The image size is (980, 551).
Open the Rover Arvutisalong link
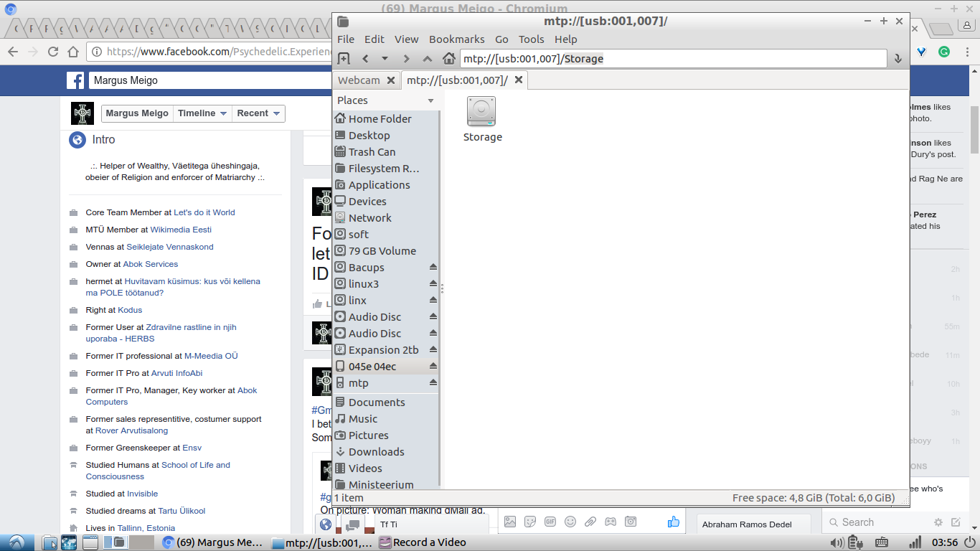click(x=131, y=430)
